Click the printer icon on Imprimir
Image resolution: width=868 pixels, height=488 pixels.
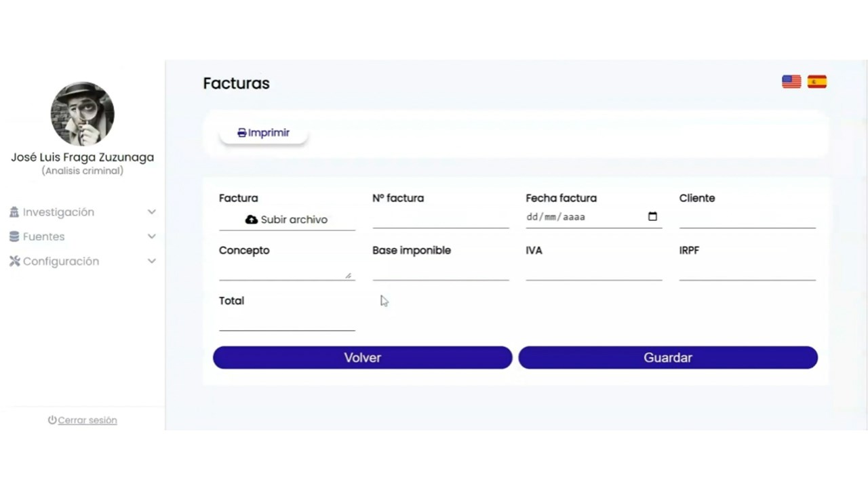point(241,133)
